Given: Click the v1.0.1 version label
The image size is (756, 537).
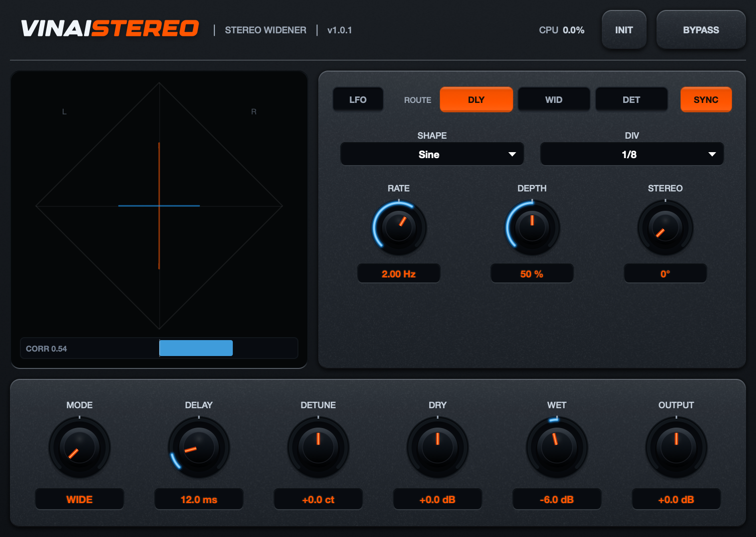Looking at the screenshot, I should click(x=340, y=30).
